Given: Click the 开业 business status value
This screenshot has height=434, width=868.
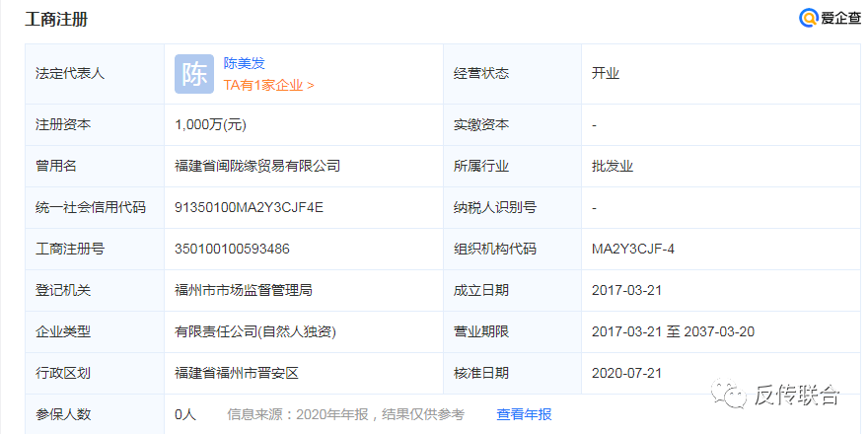Looking at the screenshot, I should coord(606,74).
